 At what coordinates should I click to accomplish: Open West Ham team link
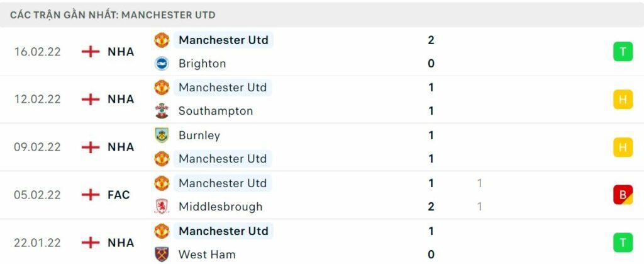click(x=207, y=254)
